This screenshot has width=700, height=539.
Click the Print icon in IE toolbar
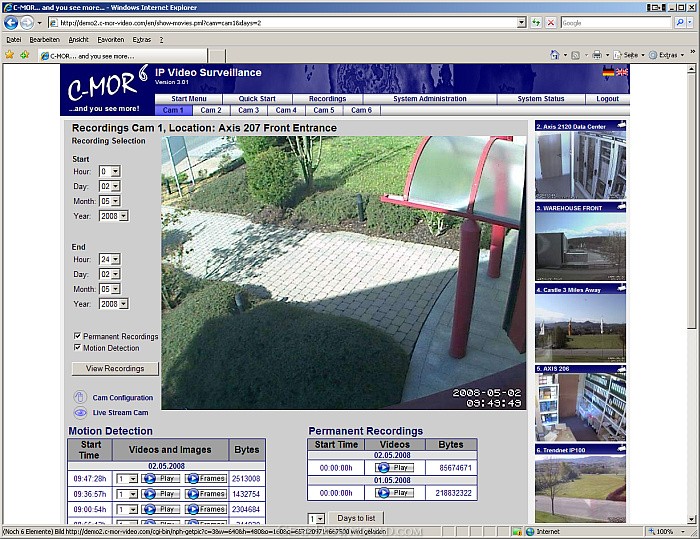(597, 55)
